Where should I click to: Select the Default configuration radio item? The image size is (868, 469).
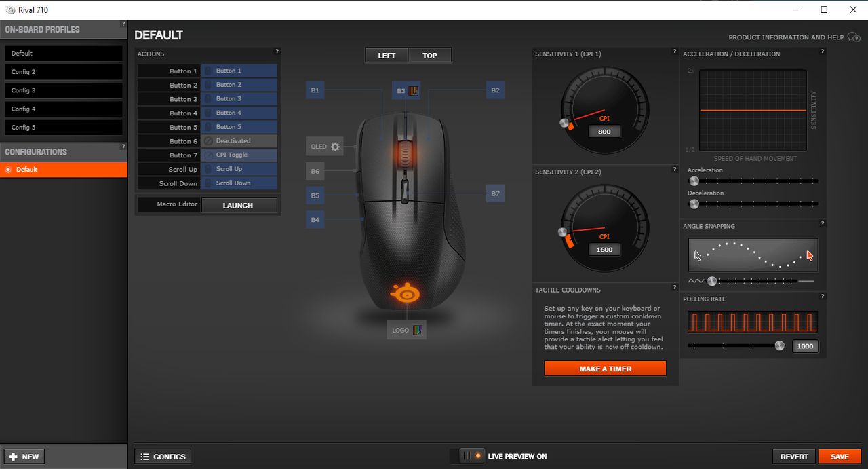click(64, 170)
